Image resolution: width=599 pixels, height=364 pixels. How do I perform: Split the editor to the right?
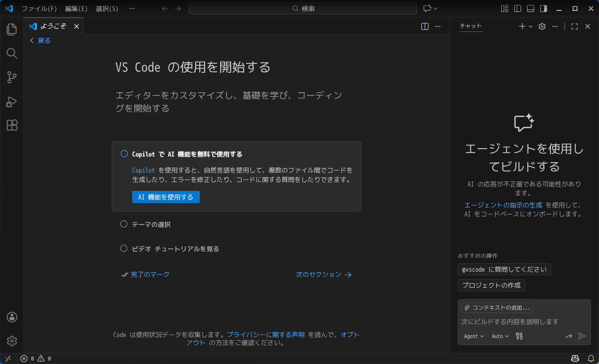pos(425,26)
